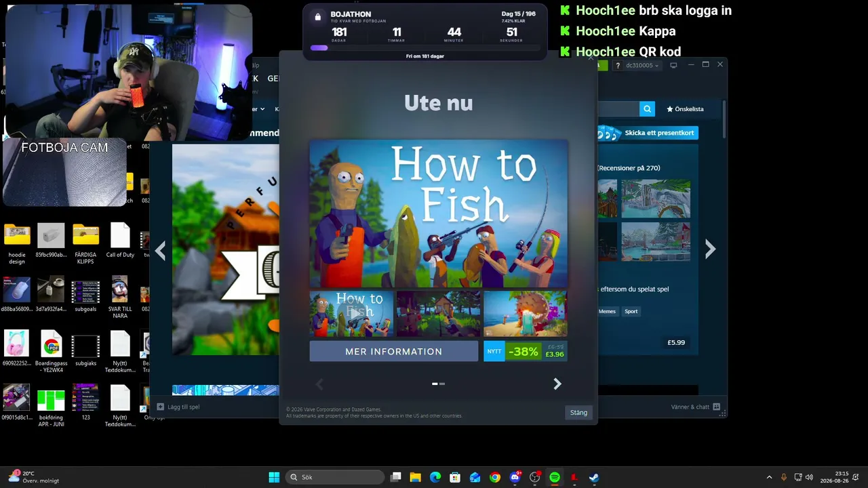Open File Explorer from the taskbar
This screenshot has height=488, width=868.
point(416,477)
